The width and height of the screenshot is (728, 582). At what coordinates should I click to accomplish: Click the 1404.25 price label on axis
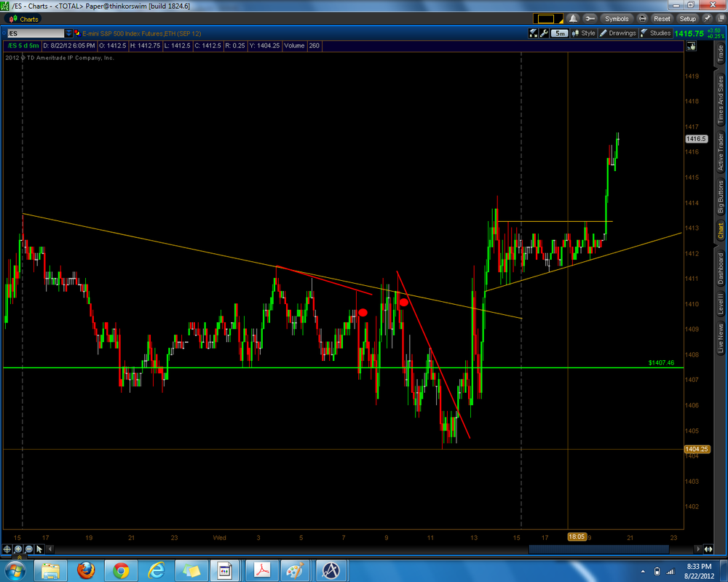click(x=697, y=449)
